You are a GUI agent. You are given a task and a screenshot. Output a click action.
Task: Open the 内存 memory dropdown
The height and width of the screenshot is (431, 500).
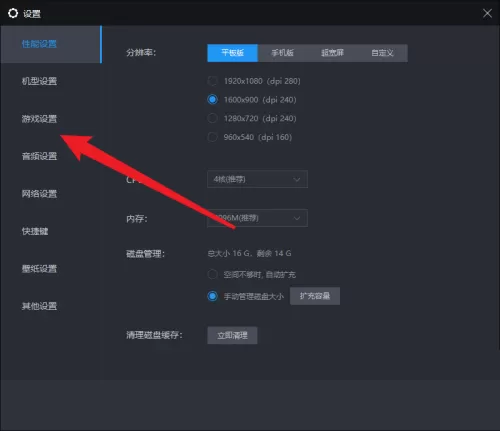(257, 218)
